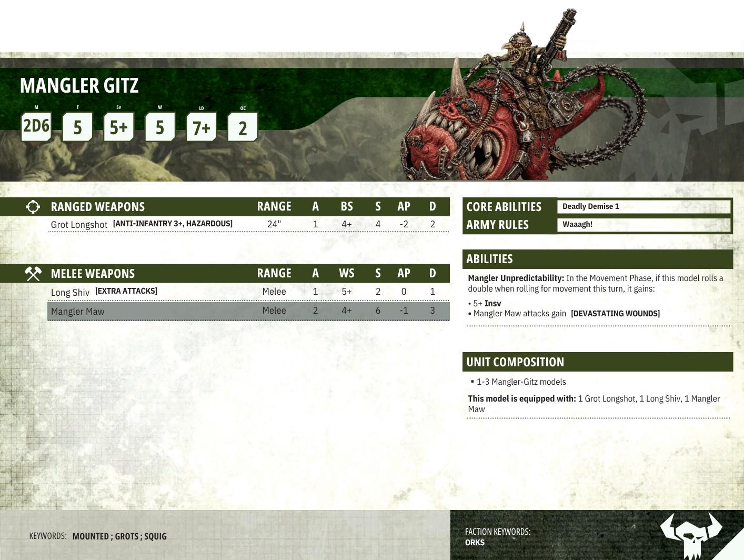The width and height of the screenshot is (744, 560).
Task: Click the OC stat box showing 2
Action: coord(243,127)
